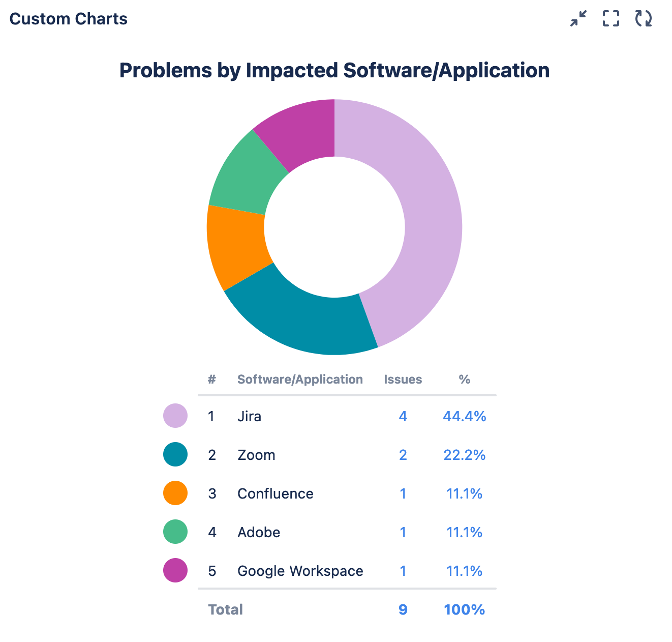672x642 pixels.
Task: Click the Confluence orange legend circle
Action: click(x=175, y=493)
